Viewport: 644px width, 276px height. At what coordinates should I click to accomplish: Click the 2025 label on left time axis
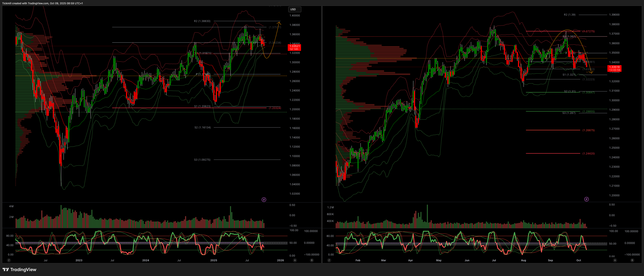(214, 260)
